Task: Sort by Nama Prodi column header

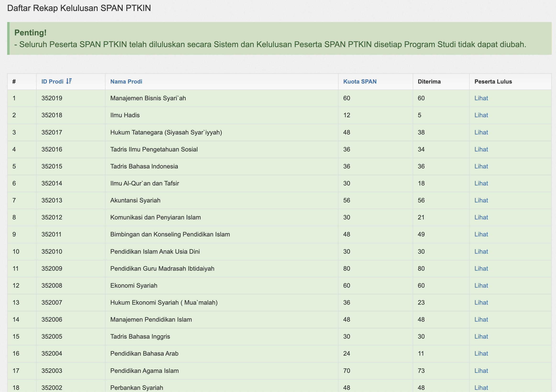Action: click(x=126, y=81)
